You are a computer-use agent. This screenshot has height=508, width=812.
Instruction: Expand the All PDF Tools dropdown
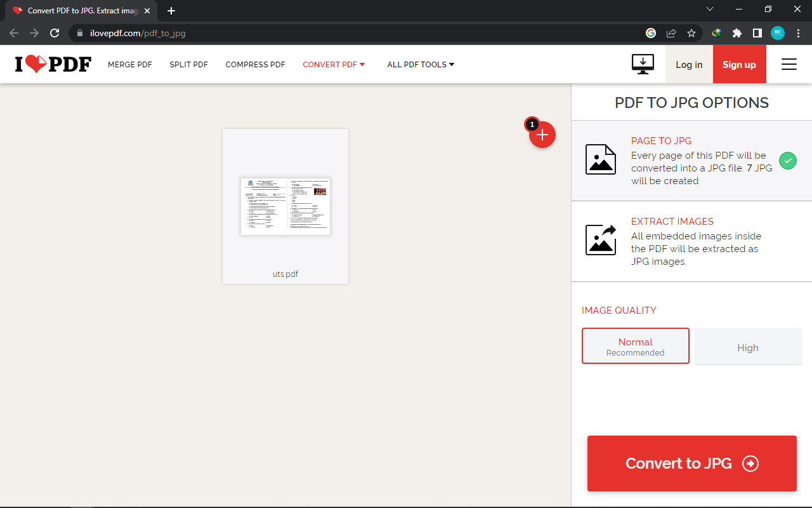pyautogui.click(x=421, y=65)
